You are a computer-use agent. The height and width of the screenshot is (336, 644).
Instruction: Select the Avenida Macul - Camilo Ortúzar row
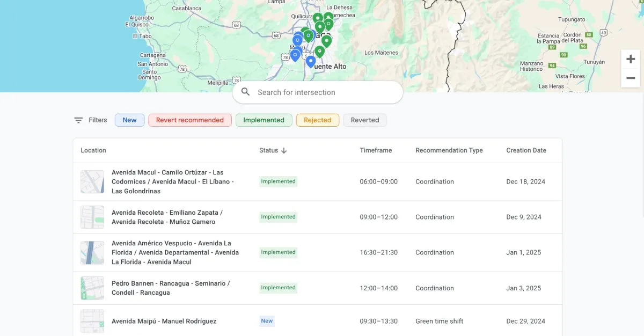point(172,182)
